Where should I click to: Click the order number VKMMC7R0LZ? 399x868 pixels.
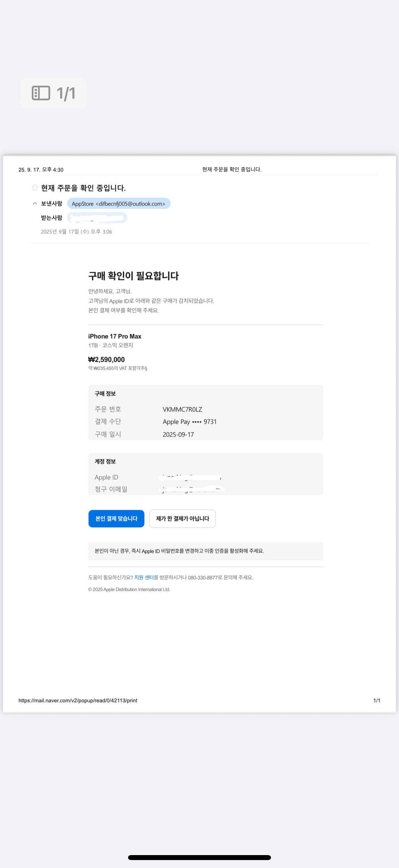182,410
